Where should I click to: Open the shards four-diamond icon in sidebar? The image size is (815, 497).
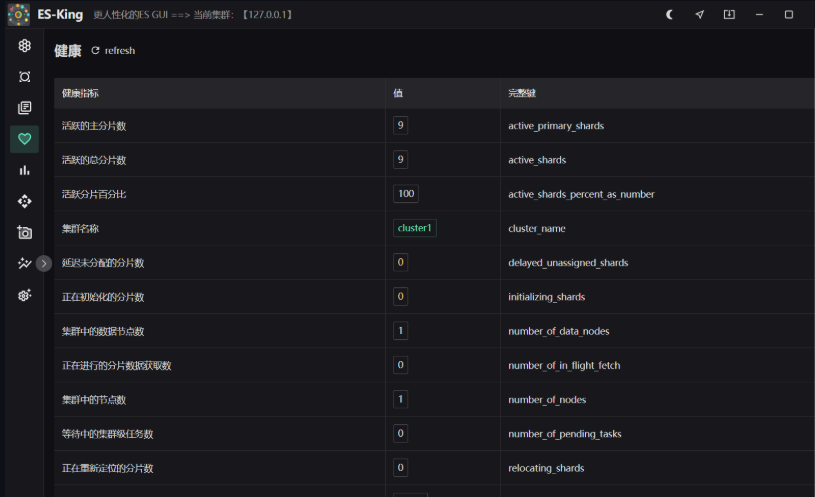click(25, 201)
